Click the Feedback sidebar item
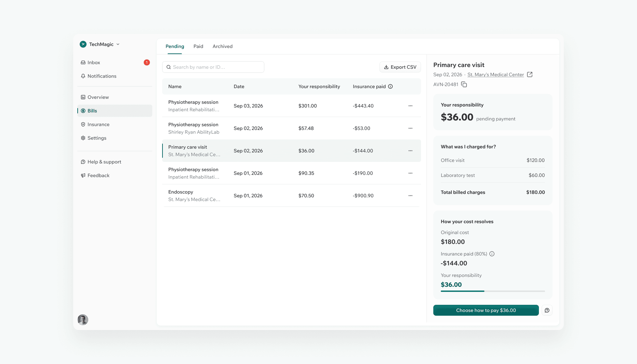The width and height of the screenshot is (637, 364). tap(114, 176)
